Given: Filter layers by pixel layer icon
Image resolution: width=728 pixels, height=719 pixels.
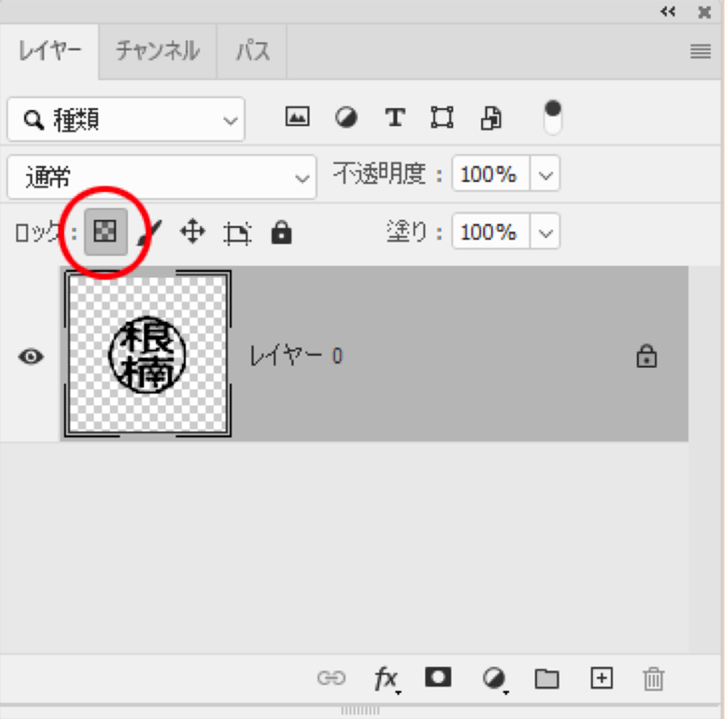Looking at the screenshot, I should click(297, 116).
